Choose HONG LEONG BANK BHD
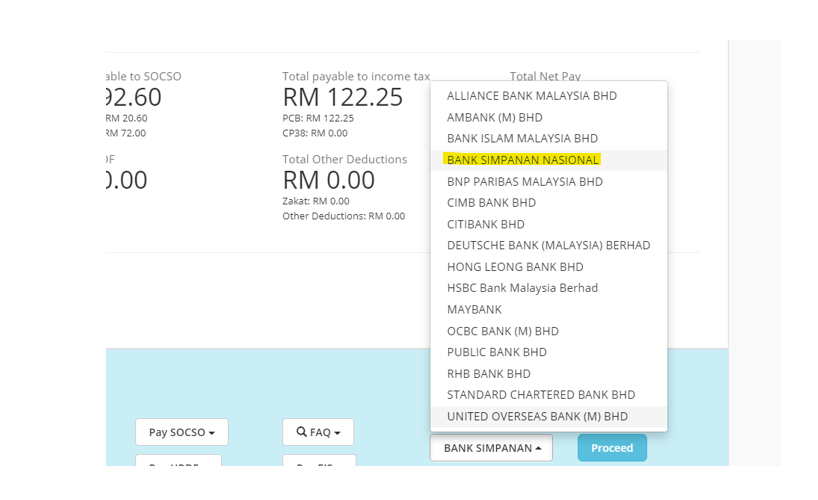 [548, 267]
